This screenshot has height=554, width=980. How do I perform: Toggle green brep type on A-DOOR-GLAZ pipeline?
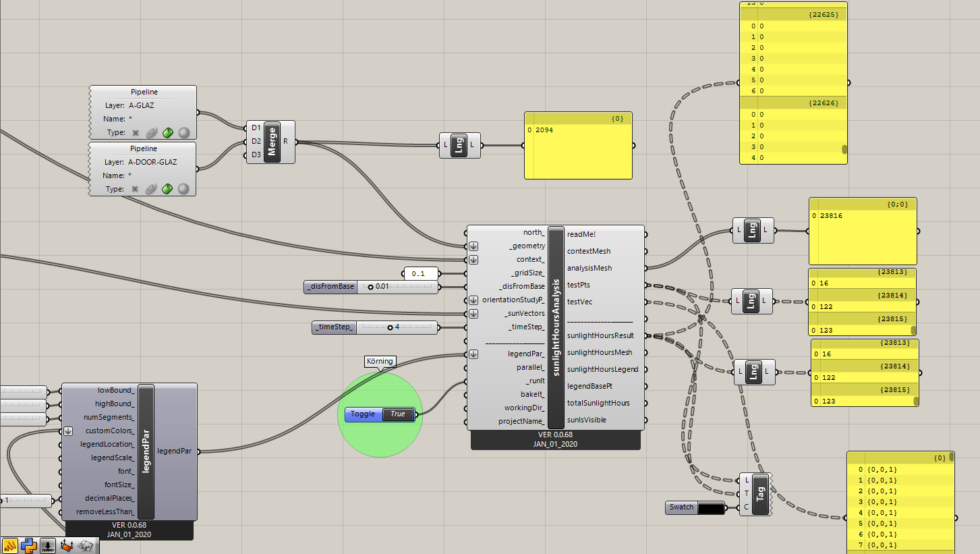167,189
